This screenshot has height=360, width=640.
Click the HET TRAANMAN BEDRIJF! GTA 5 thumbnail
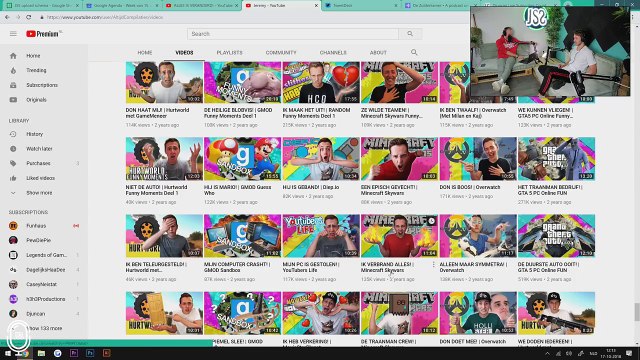(x=556, y=159)
